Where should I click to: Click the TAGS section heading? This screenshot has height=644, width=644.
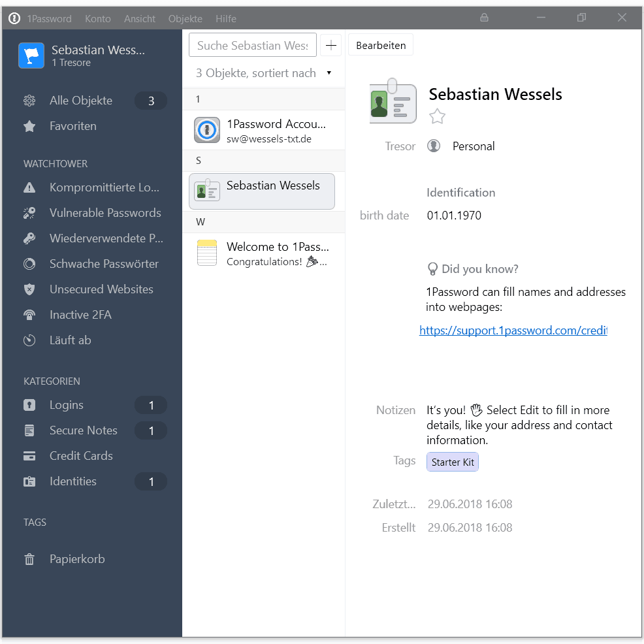click(35, 523)
